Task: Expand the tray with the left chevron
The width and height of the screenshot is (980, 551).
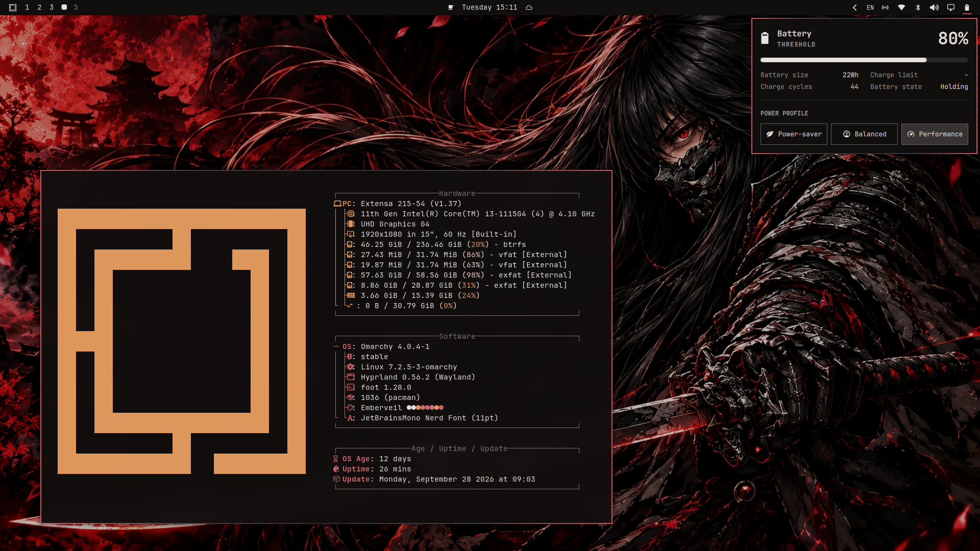Action: coord(855,8)
